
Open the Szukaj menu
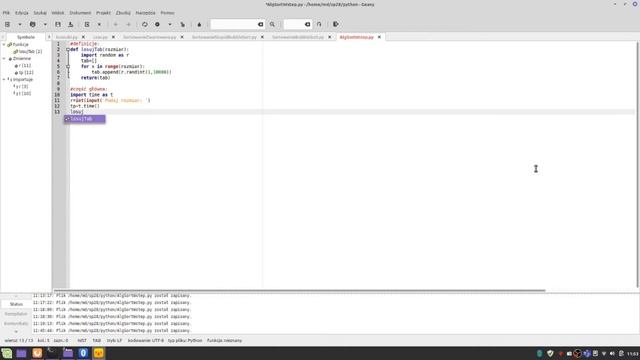click(40, 13)
